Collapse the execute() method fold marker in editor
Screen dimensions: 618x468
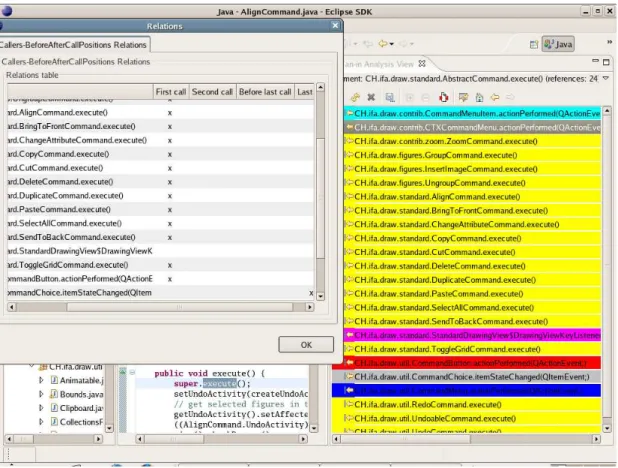(132, 372)
